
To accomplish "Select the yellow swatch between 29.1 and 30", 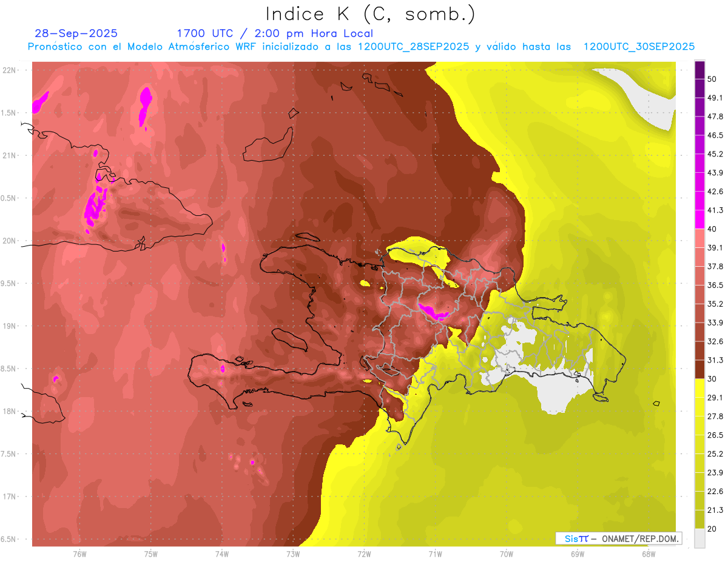I will [x=699, y=388].
